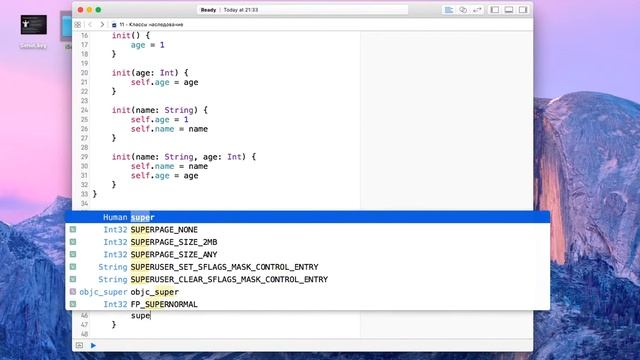This screenshot has height=360, width=640.
Task: Click 'init(name: String) {' line
Action: 160,110
